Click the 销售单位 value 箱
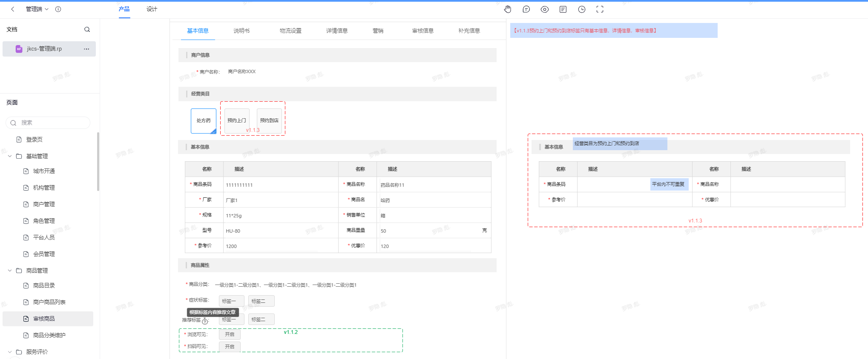 (383, 216)
